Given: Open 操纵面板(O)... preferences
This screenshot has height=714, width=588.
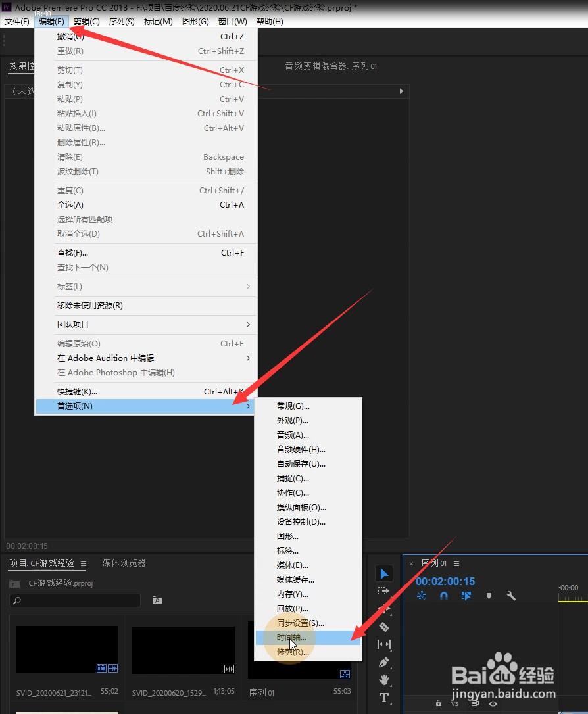Looking at the screenshot, I should pos(308,508).
